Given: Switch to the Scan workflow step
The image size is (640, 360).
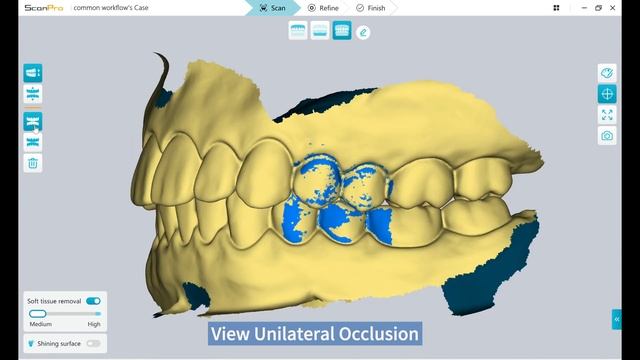Looking at the screenshot, I should pos(273,8).
